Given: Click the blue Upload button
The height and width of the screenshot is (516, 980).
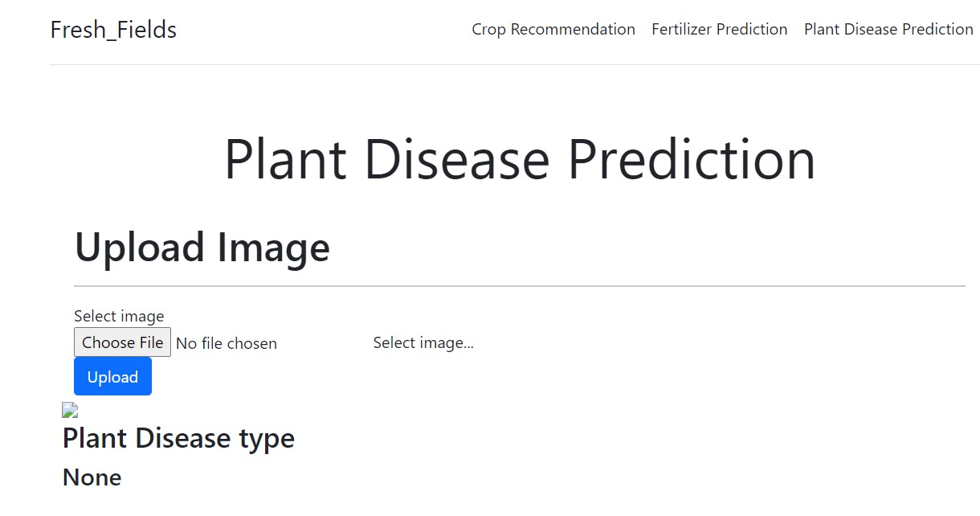Looking at the screenshot, I should click(x=112, y=377).
